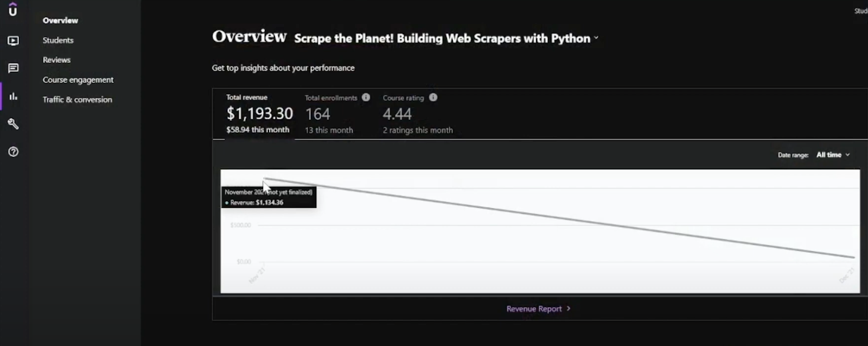Expand the course title dropdown chevron
The height and width of the screenshot is (346, 868).
[596, 38]
